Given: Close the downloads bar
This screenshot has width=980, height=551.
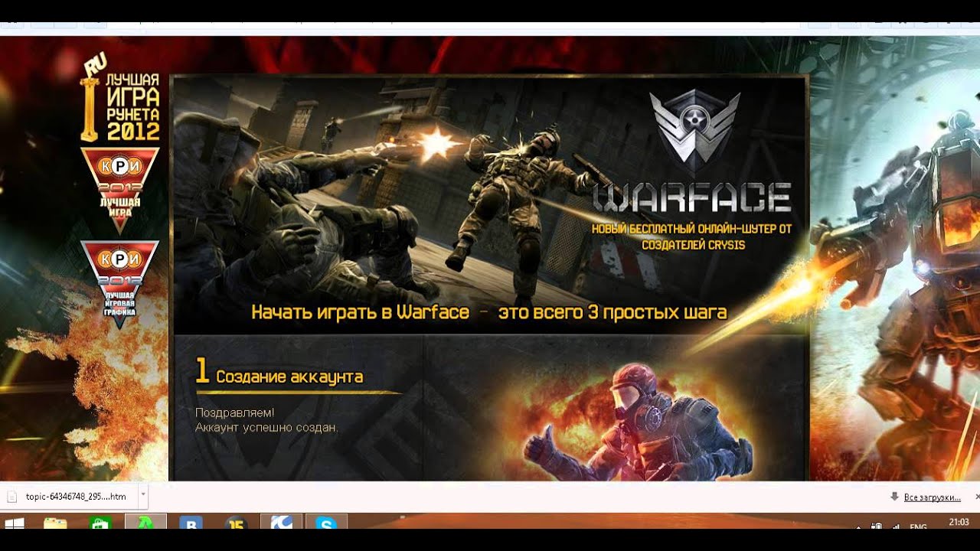Looking at the screenshot, I should coord(977,497).
